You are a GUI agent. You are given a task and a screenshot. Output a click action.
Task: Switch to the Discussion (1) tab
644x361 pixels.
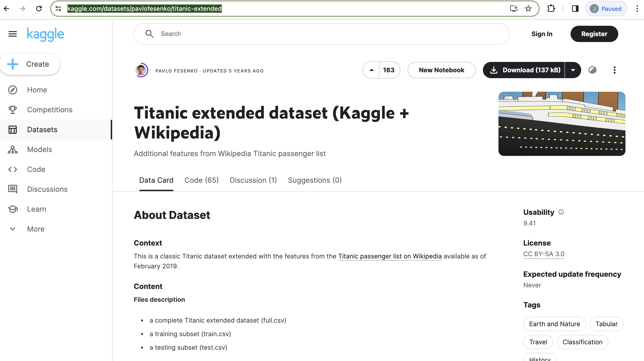tap(253, 180)
